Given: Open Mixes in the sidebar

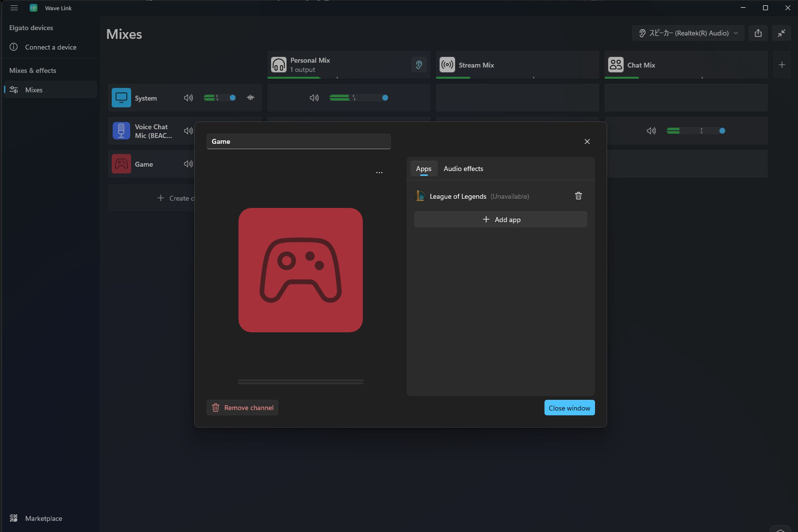Looking at the screenshot, I should [x=34, y=90].
